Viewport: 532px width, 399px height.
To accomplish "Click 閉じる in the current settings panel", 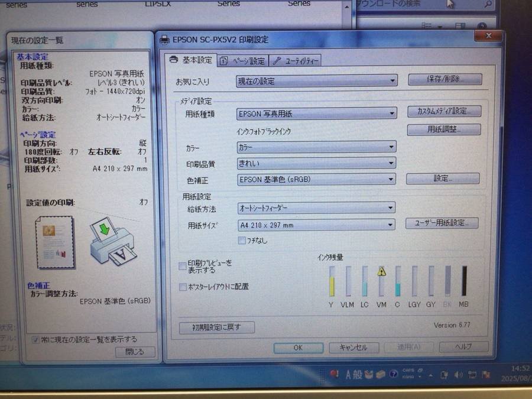I will (x=135, y=352).
